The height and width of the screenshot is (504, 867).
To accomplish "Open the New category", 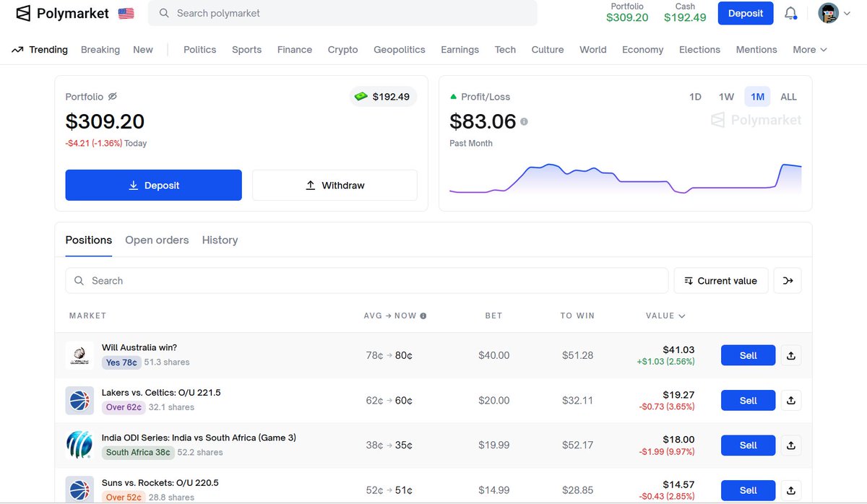I will pos(143,50).
